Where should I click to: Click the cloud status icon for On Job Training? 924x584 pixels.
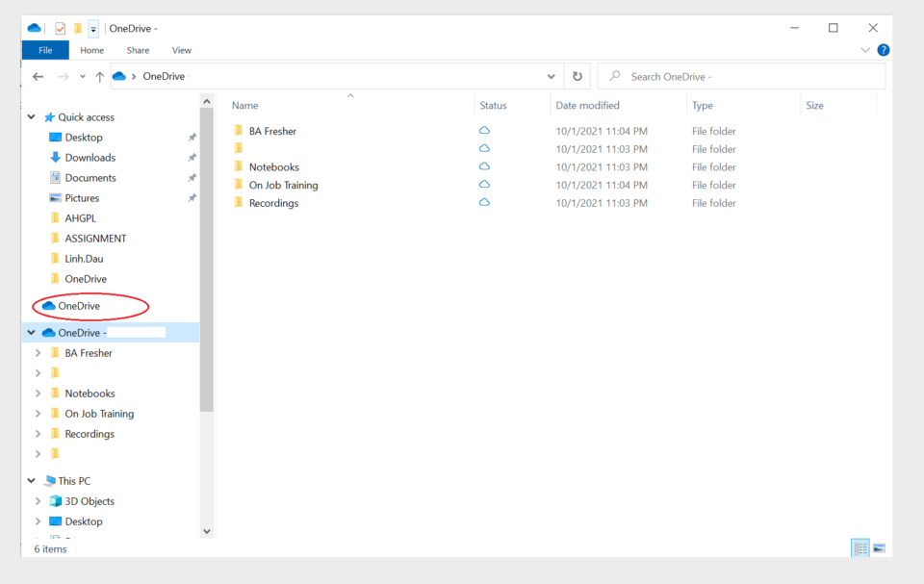pyautogui.click(x=484, y=185)
